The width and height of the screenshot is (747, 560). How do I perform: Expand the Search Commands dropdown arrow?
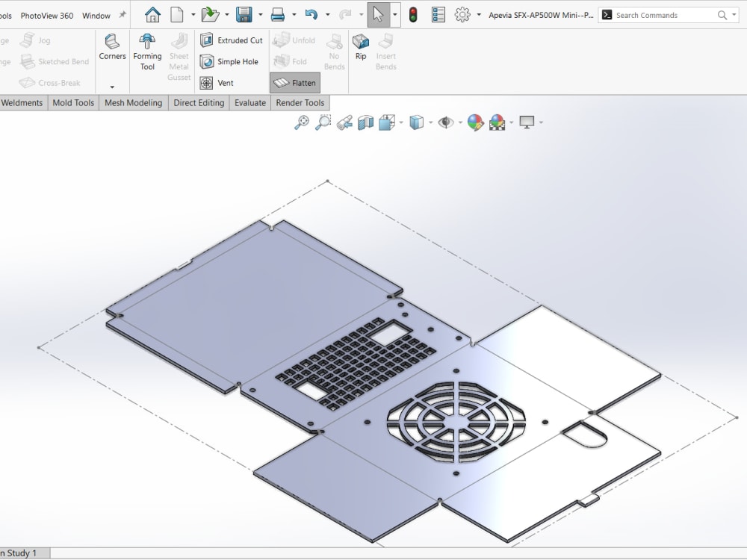point(734,15)
